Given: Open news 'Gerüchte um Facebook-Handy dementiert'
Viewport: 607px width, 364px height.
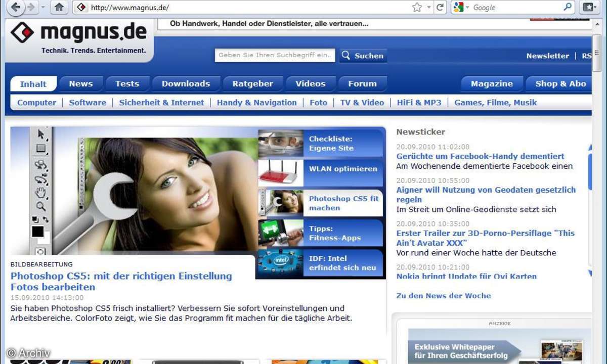Looking at the screenshot, I should (x=480, y=156).
